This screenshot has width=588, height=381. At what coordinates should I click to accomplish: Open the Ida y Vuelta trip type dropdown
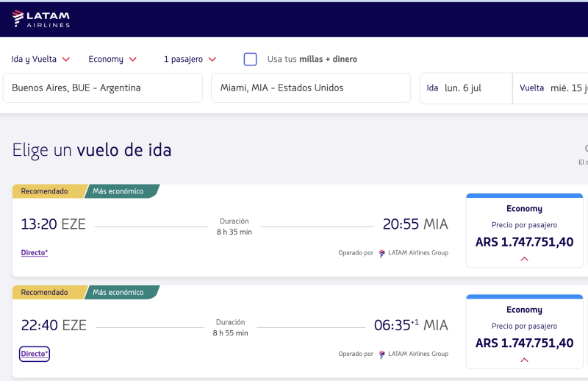40,59
